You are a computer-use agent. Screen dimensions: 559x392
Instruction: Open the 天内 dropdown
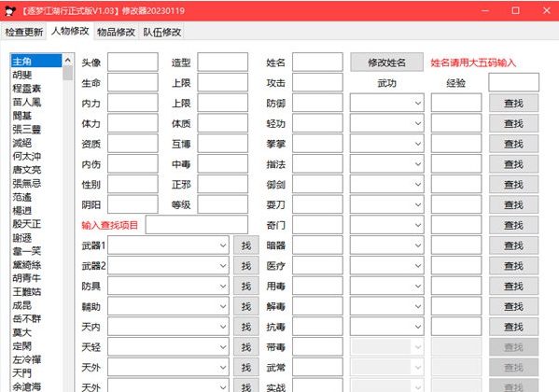(x=168, y=327)
